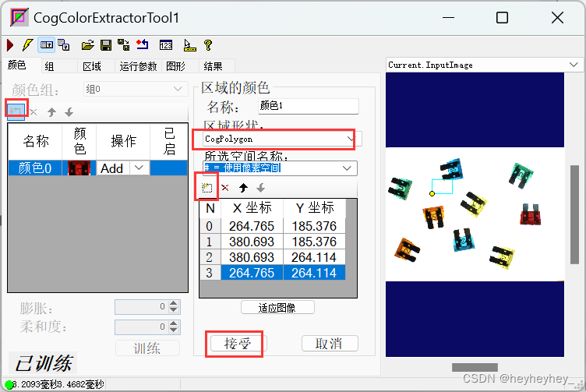Toggle tooltips with the cursor icon
586x392 pixels.
pyautogui.click(x=189, y=45)
